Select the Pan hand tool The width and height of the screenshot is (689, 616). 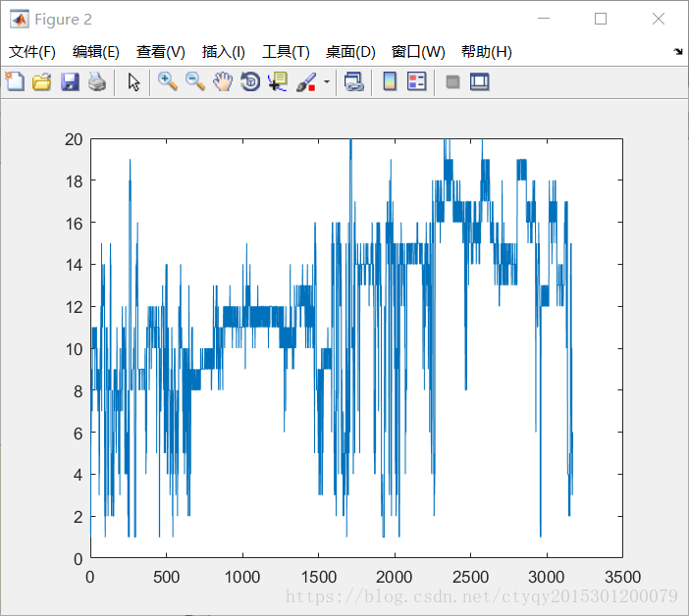click(x=223, y=81)
